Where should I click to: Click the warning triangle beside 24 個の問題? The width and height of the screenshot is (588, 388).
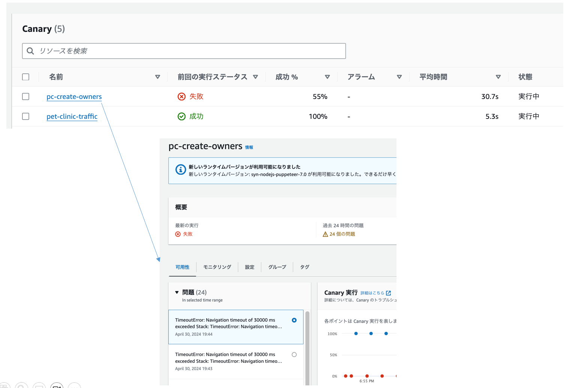[x=325, y=234]
